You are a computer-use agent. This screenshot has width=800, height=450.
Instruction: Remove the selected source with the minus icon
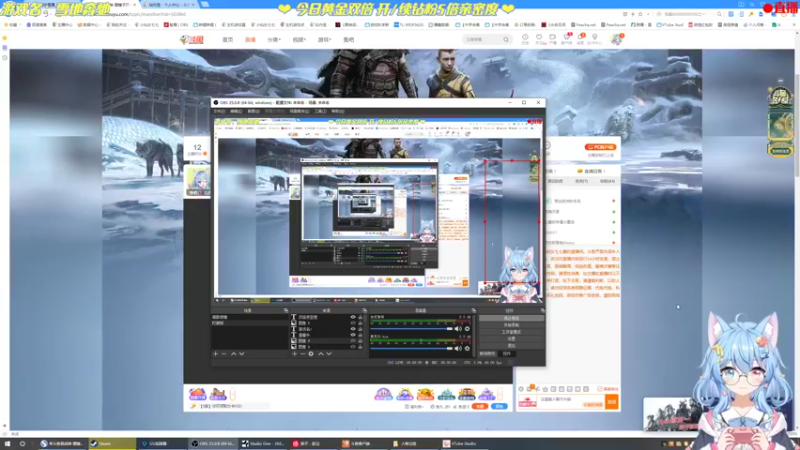(303, 354)
